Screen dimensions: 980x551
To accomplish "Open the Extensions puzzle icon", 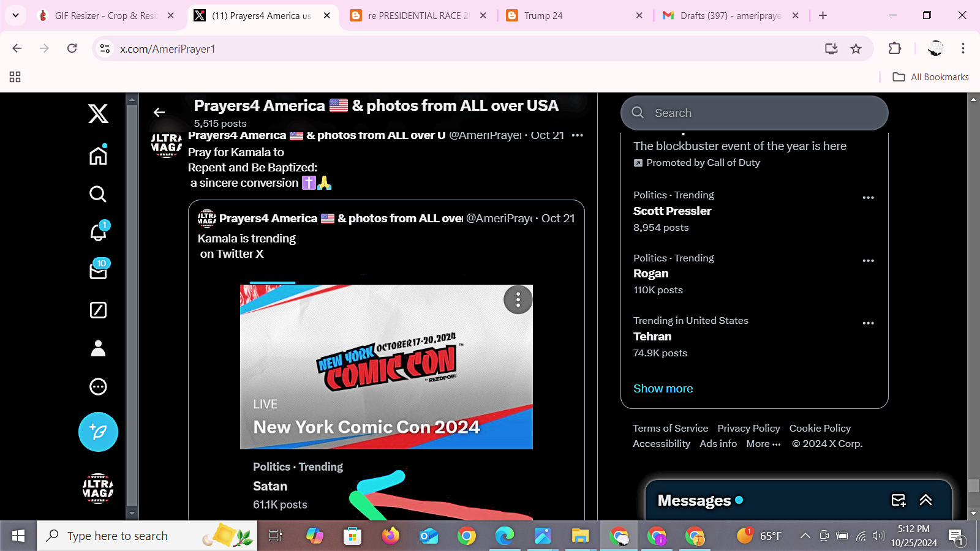I will point(895,48).
